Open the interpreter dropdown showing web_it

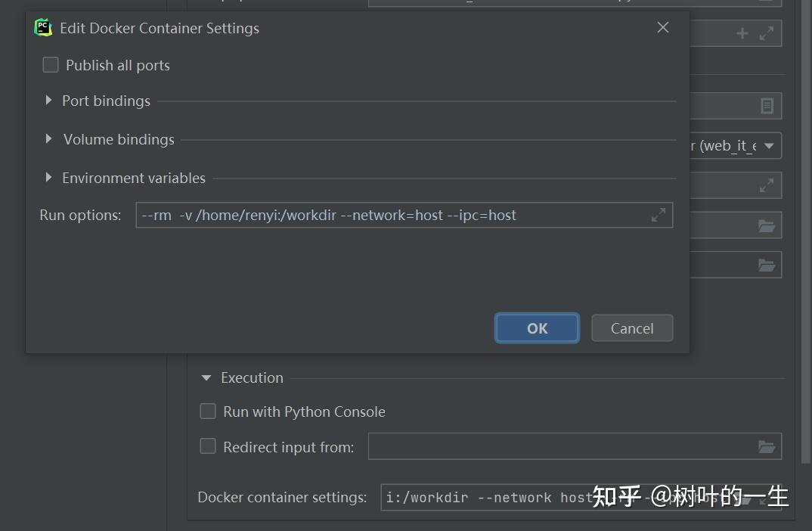coord(769,146)
